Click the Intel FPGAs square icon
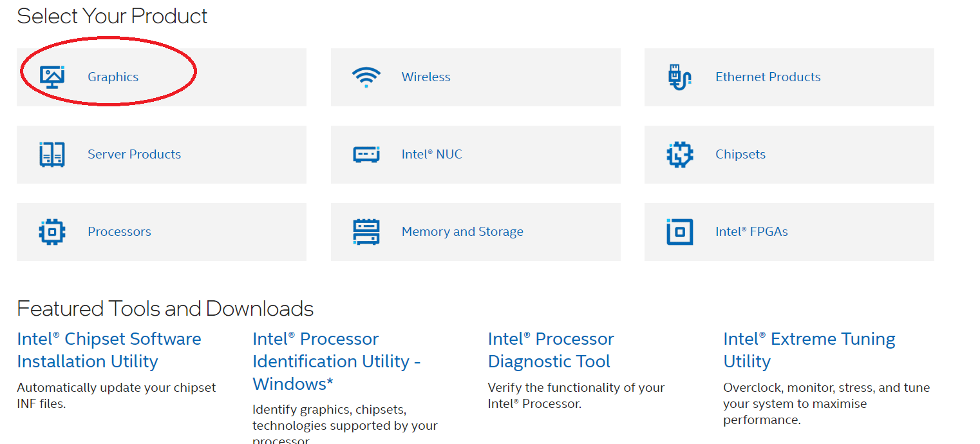Screen dimensions: 980x444 pyautogui.click(x=679, y=232)
